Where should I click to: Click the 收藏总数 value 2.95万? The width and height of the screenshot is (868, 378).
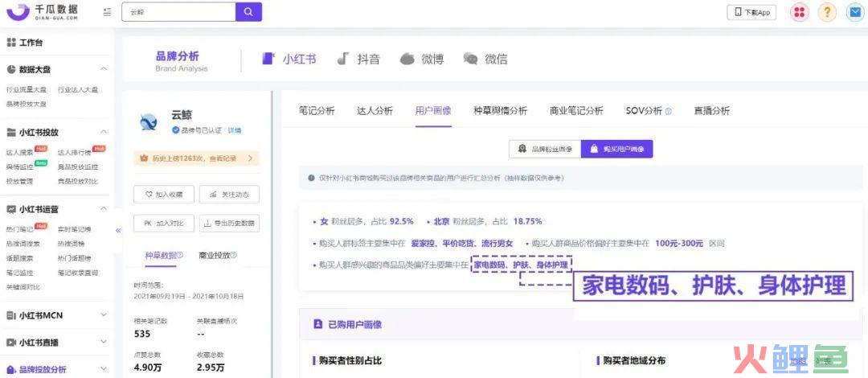[211, 368]
